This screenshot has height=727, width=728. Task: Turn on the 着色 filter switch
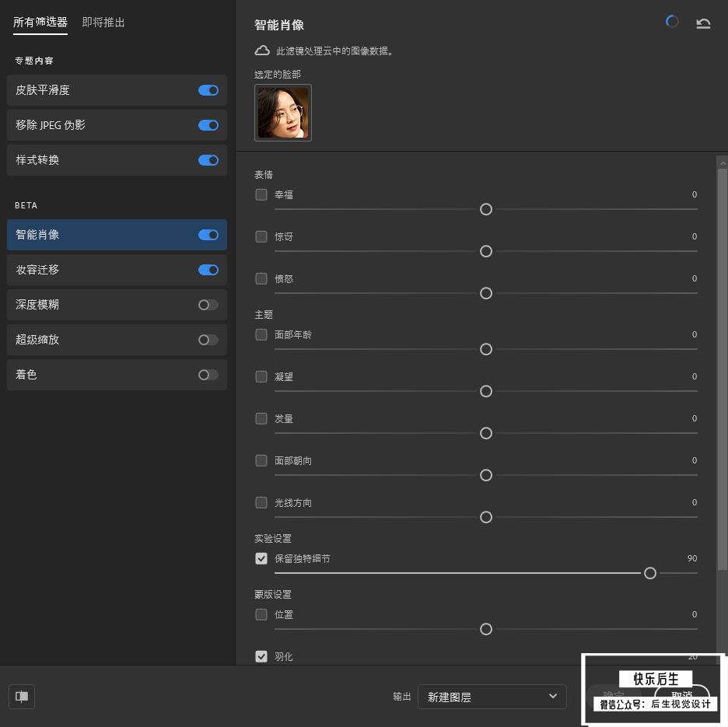208,375
